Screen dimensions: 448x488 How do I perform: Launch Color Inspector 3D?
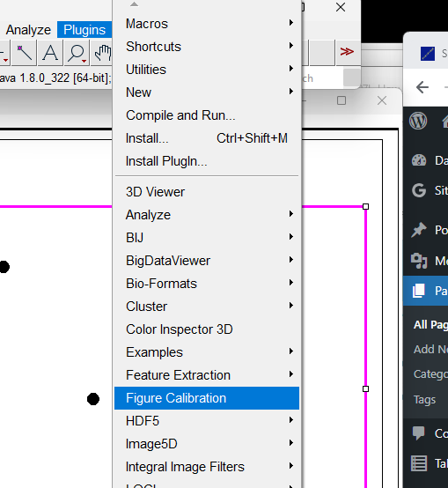click(207, 329)
